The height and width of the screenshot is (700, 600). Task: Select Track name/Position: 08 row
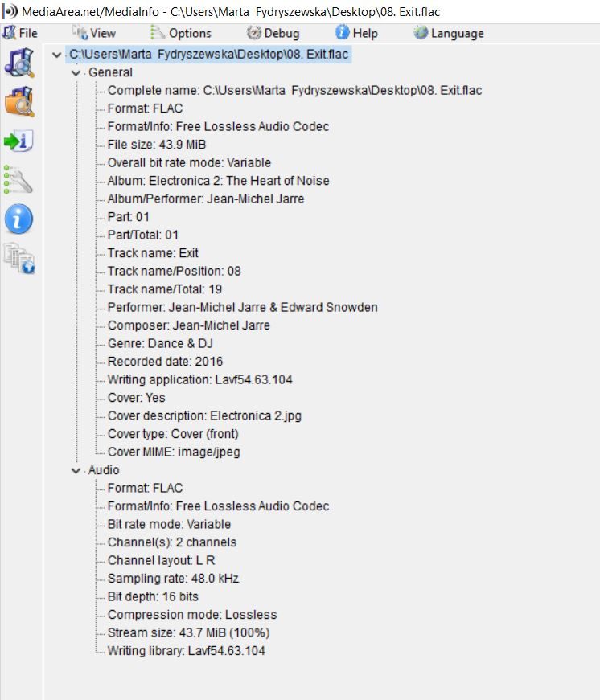(x=174, y=271)
